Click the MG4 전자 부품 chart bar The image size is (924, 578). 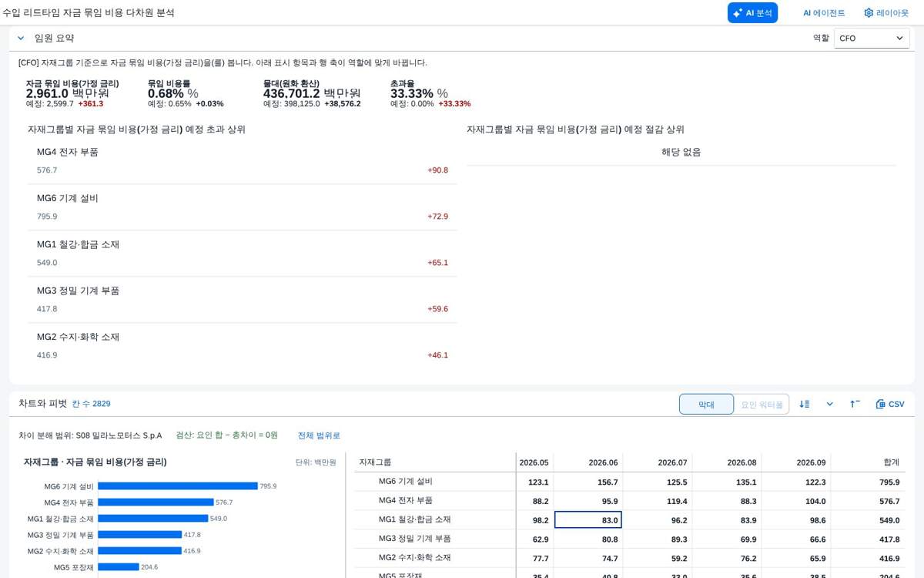156,502
